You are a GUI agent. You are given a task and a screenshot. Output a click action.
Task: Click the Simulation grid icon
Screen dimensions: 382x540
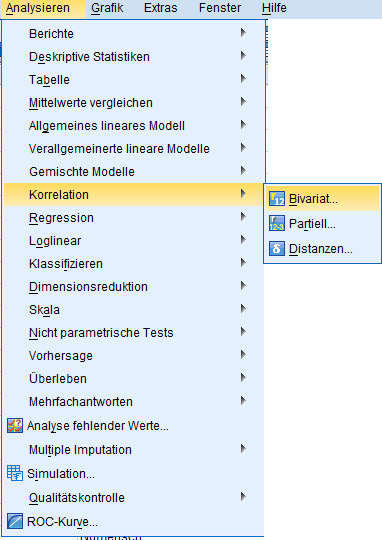click(15, 473)
